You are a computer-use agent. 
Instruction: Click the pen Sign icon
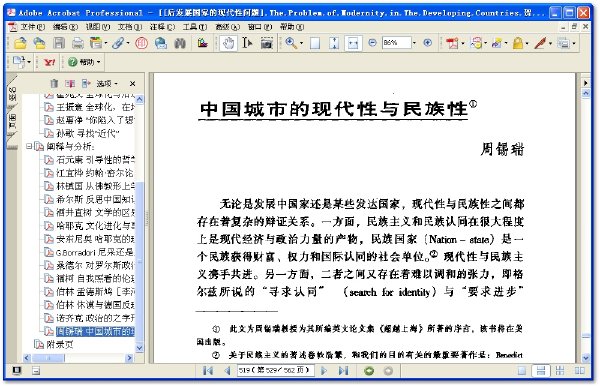540,43
